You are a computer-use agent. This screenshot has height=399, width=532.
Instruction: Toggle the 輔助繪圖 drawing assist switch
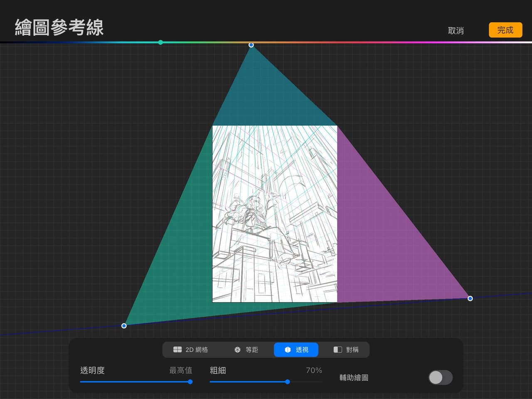441,377
